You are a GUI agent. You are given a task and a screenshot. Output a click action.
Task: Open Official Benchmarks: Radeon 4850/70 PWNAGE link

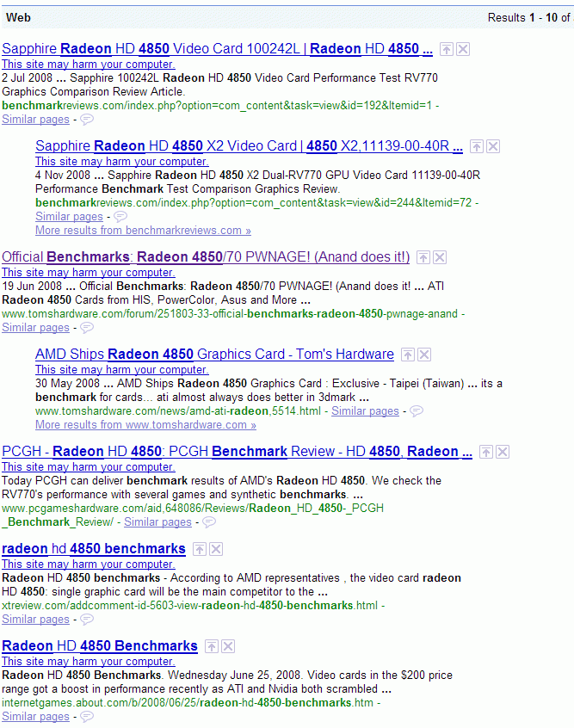point(206,256)
